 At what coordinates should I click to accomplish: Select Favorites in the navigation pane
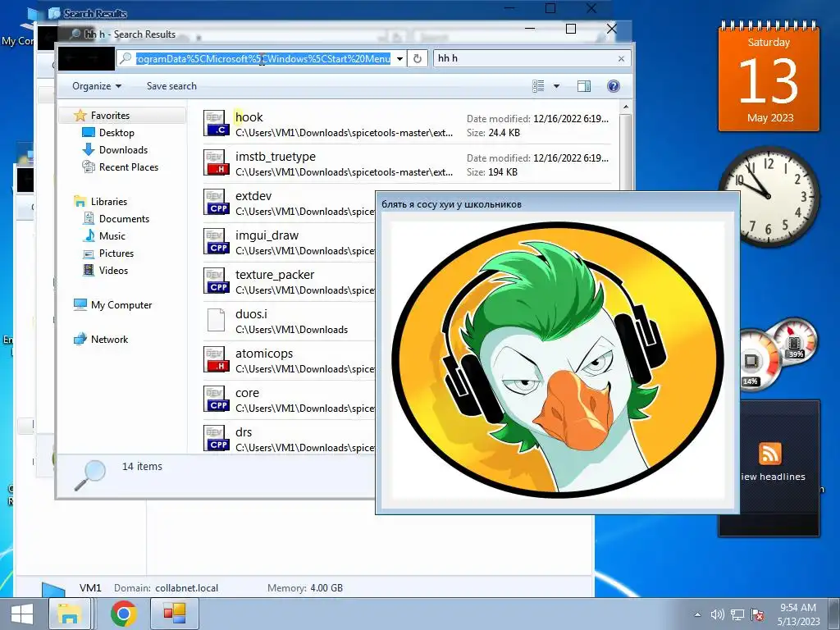(x=110, y=115)
